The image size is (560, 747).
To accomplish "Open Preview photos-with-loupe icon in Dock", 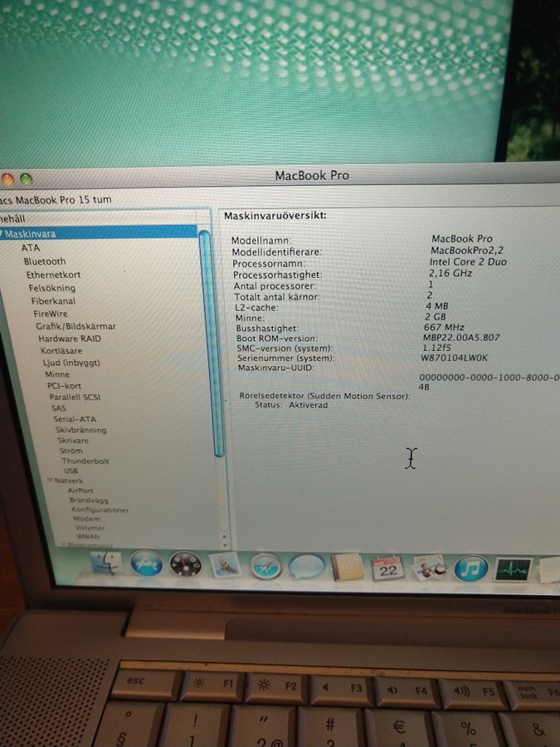I will tap(429, 568).
